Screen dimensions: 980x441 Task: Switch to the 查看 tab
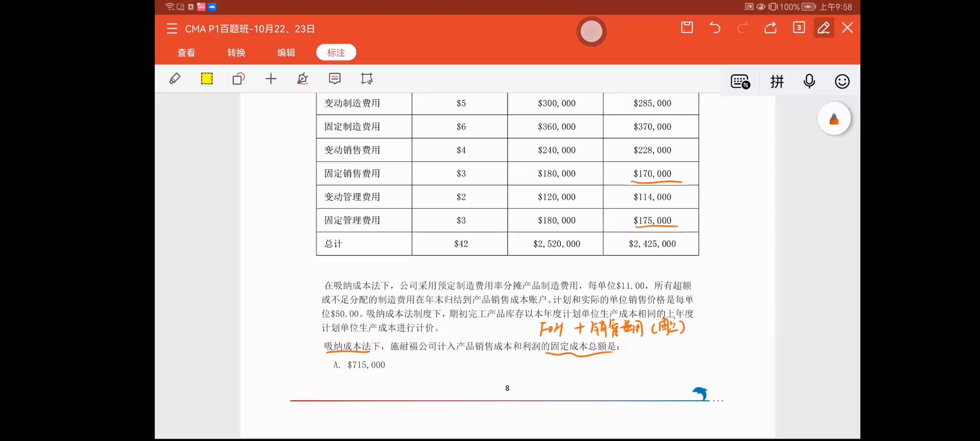[x=186, y=53]
